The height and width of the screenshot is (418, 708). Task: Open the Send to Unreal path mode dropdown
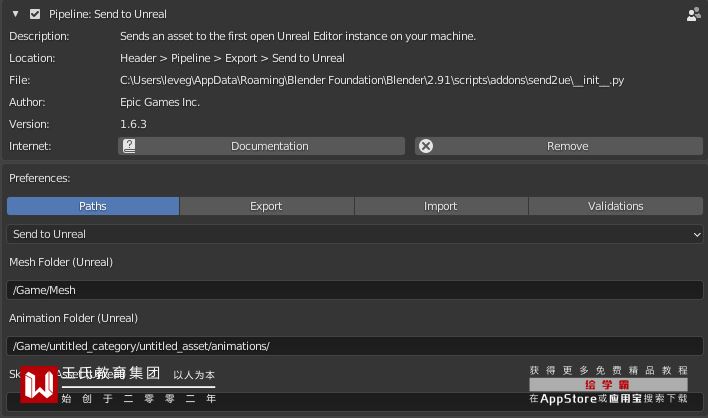pyautogui.click(x=355, y=234)
